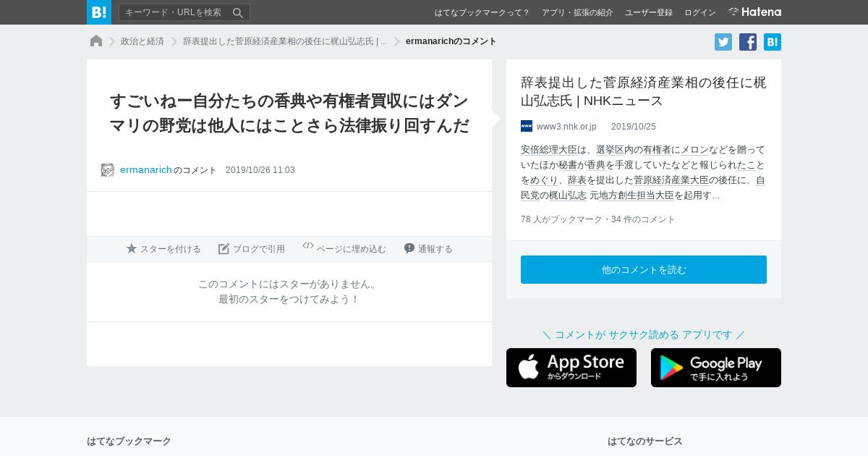
Task: Open www3.nhk.or.jp domain link
Action: pyautogui.click(x=566, y=127)
